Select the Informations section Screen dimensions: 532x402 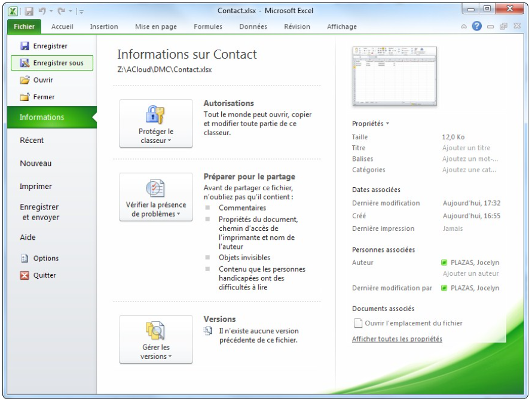pyautogui.click(x=52, y=117)
